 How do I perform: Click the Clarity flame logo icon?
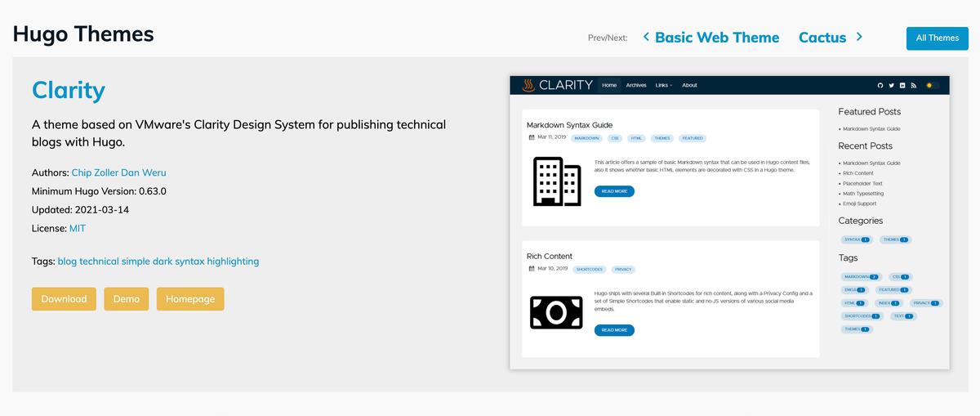(x=528, y=85)
